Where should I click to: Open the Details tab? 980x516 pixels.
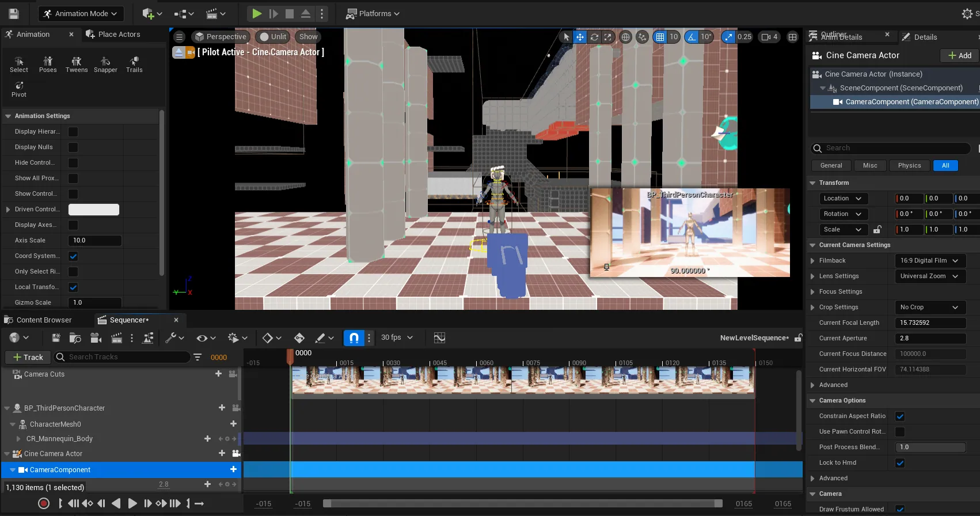(x=920, y=37)
